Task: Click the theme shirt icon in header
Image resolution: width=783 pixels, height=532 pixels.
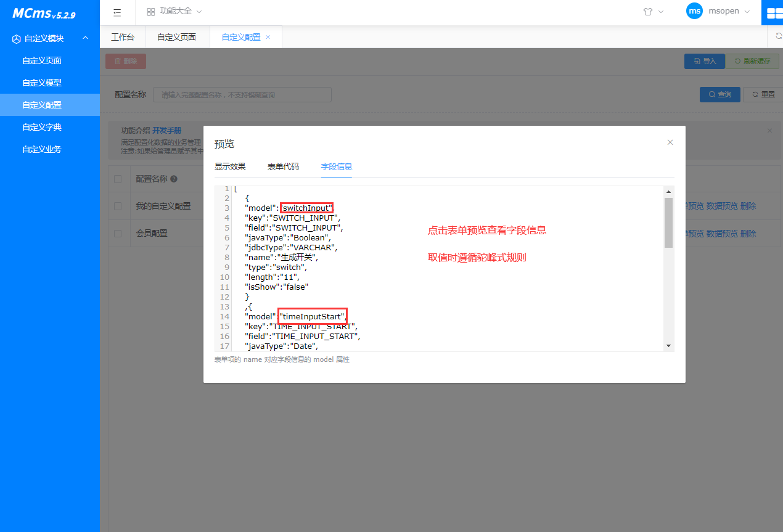Action: pyautogui.click(x=648, y=12)
